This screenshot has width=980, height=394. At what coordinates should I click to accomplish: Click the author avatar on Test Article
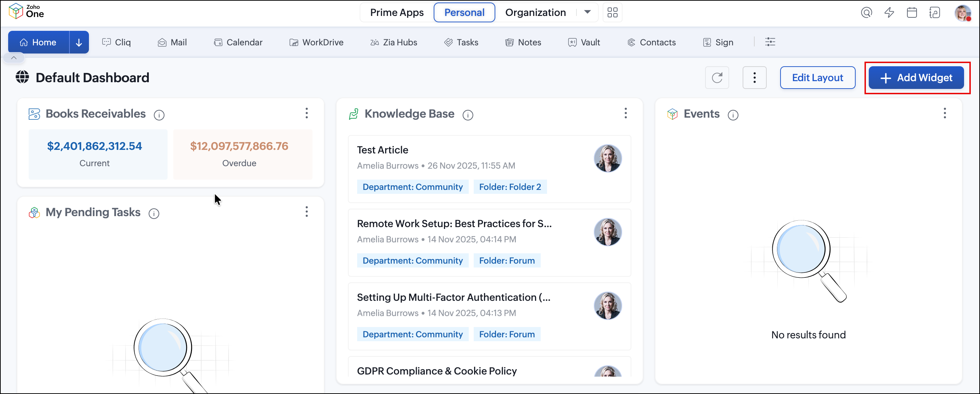click(608, 158)
